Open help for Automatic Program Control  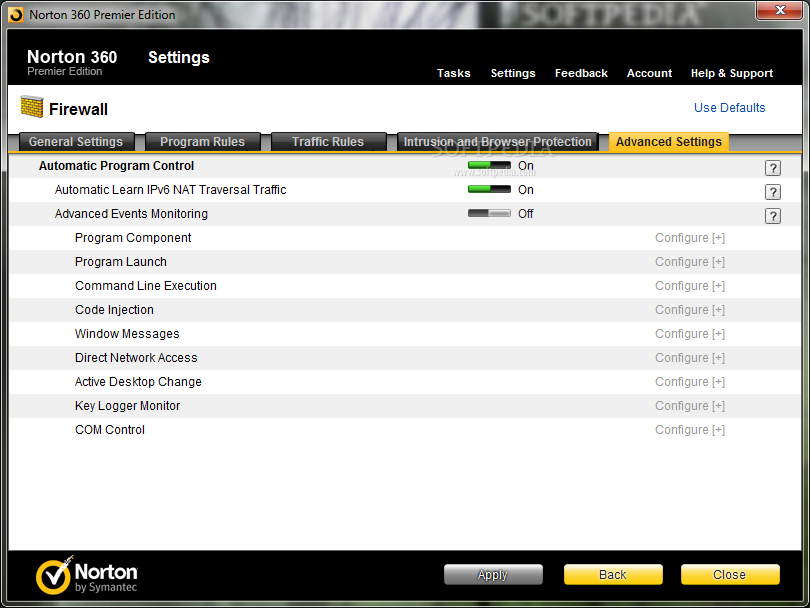pos(772,168)
